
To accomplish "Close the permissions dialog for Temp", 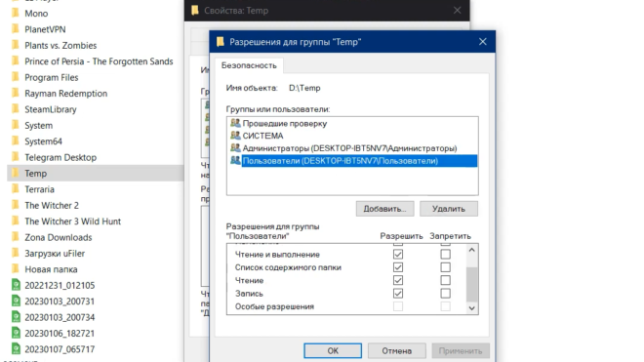I will 483,42.
